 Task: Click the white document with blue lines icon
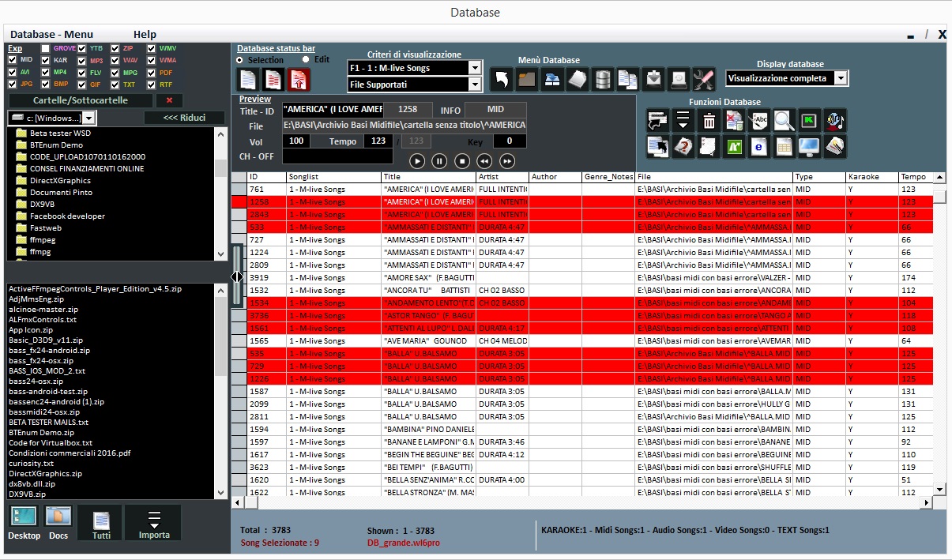[248, 79]
